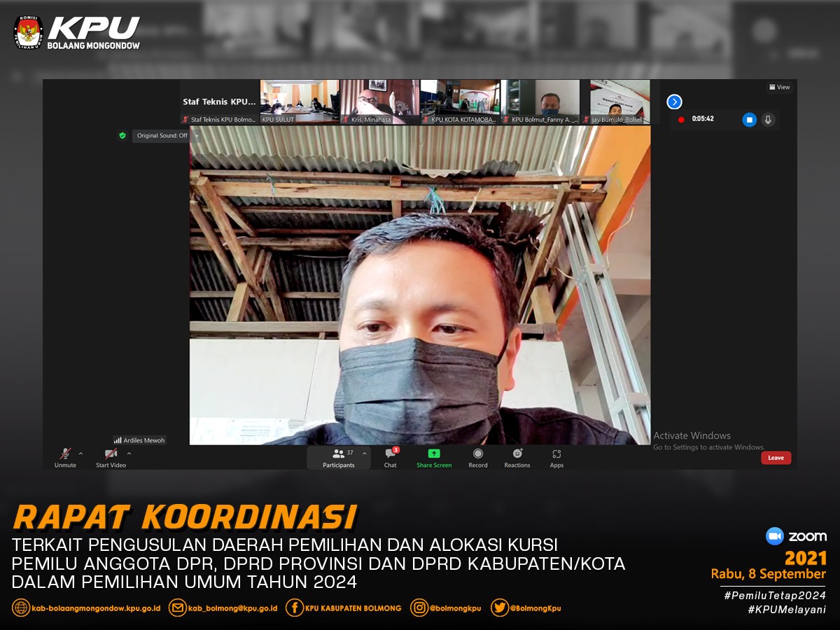Unmute the microphone
The image size is (840, 630).
pos(65,458)
